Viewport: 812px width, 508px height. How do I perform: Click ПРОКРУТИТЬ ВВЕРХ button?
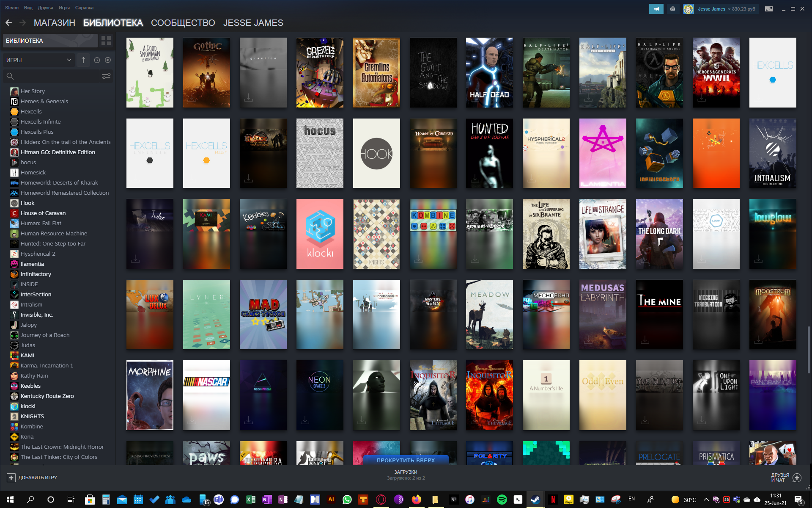[406, 460]
